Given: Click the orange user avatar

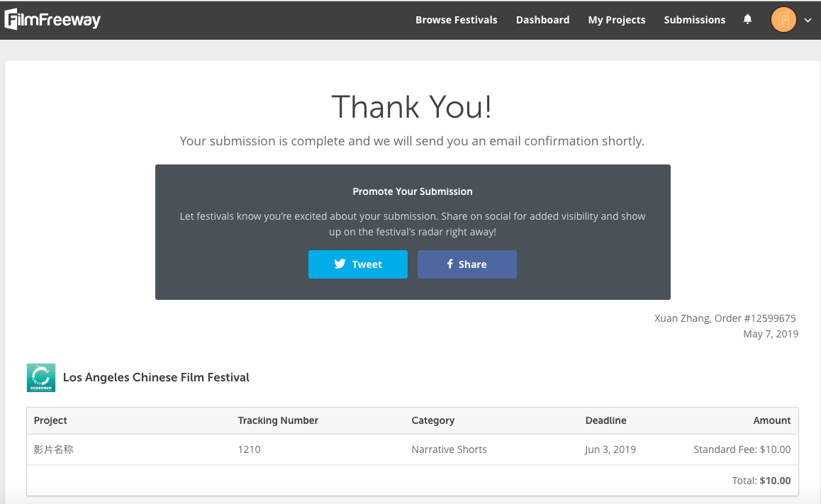Looking at the screenshot, I should 783,20.
